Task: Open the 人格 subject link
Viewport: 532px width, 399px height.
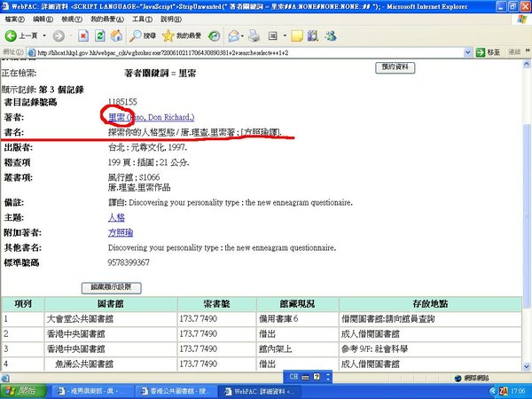Action: pos(115,215)
